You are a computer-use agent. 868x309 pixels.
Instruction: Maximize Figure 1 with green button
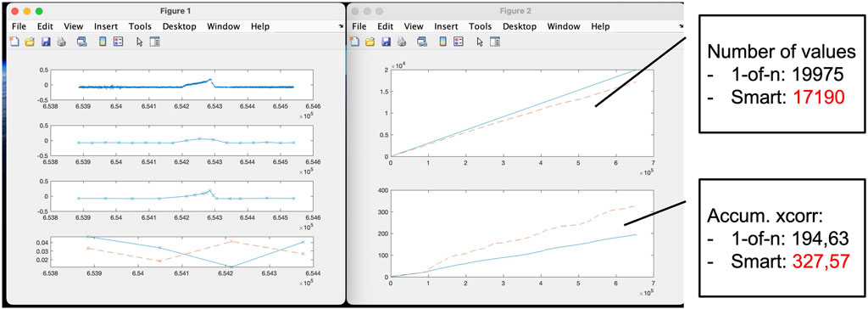pos(39,11)
